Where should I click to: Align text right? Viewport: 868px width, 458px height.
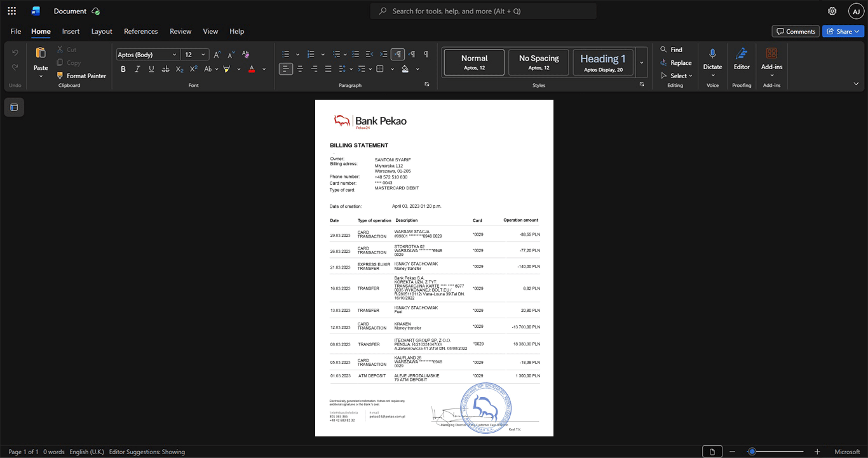314,69
